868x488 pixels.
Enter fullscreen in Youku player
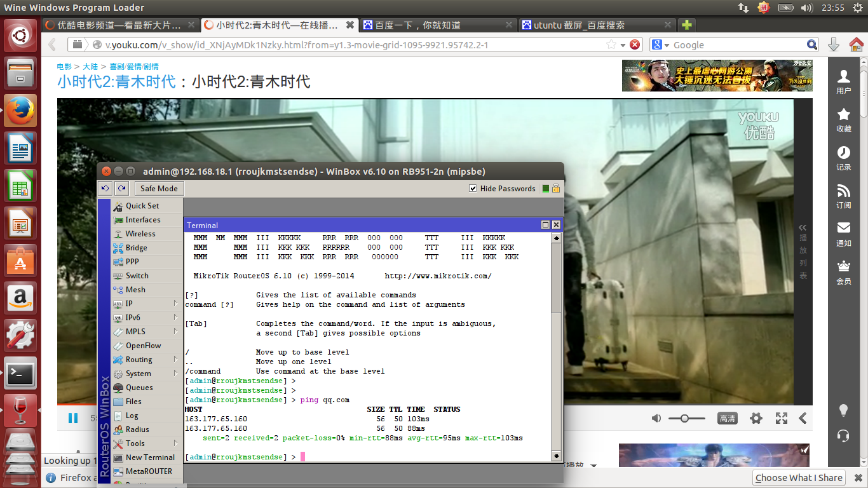pyautogui.click(x=782, y=418)
